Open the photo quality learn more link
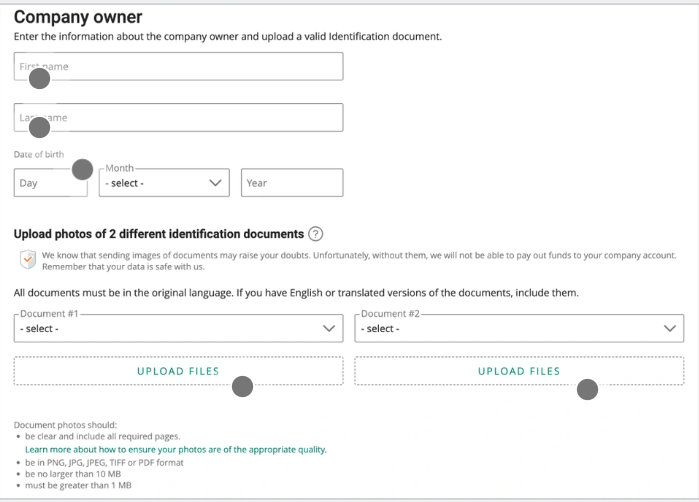 176,449
